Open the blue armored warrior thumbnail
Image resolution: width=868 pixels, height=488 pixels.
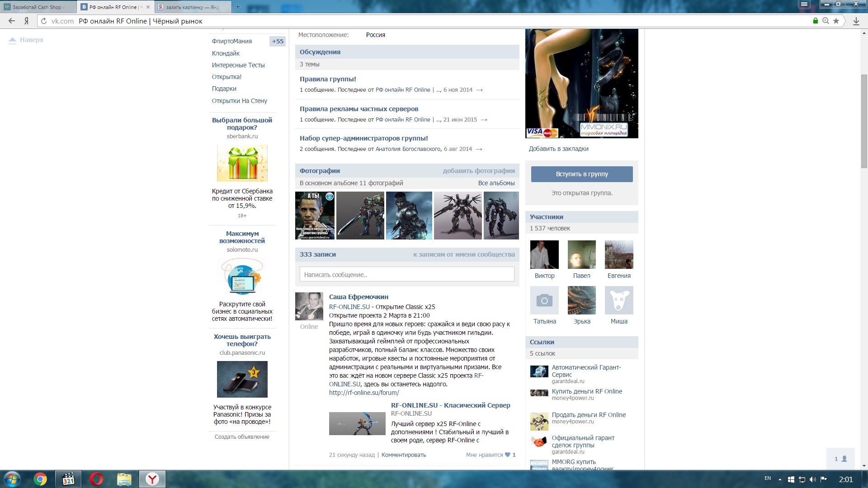[409, 216]
